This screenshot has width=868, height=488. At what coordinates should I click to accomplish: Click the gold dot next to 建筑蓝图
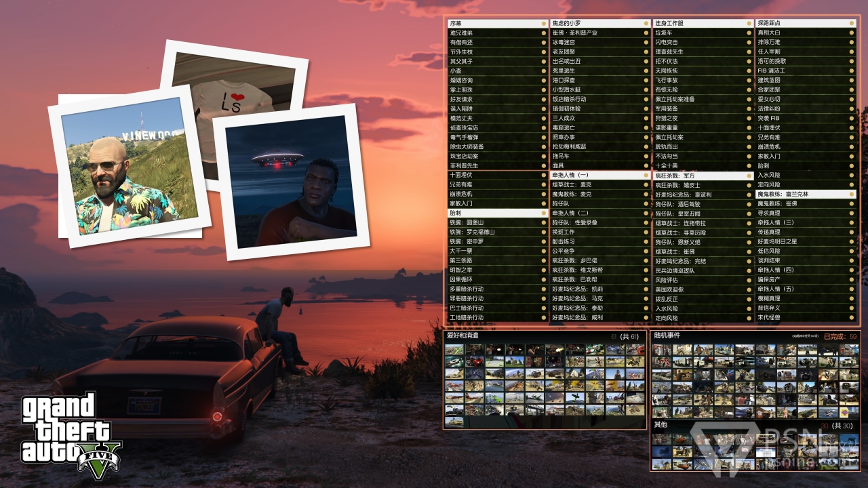click(x=850, y=80)
